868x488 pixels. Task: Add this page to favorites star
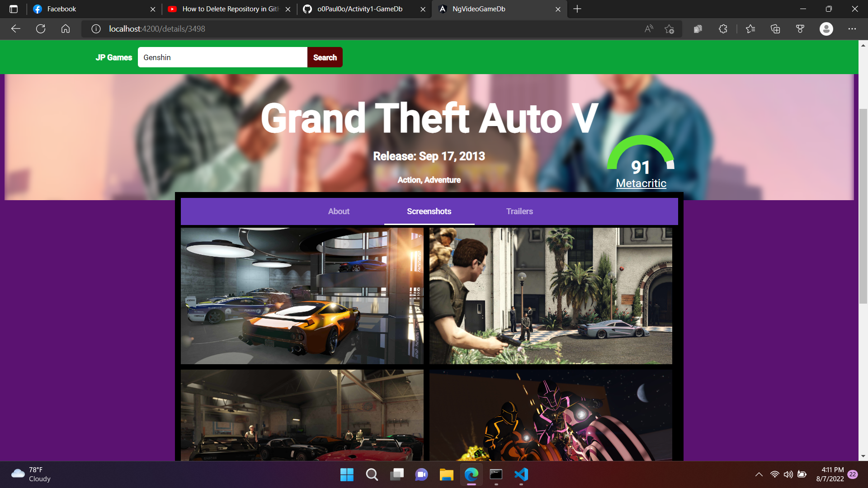coord(670,29)
